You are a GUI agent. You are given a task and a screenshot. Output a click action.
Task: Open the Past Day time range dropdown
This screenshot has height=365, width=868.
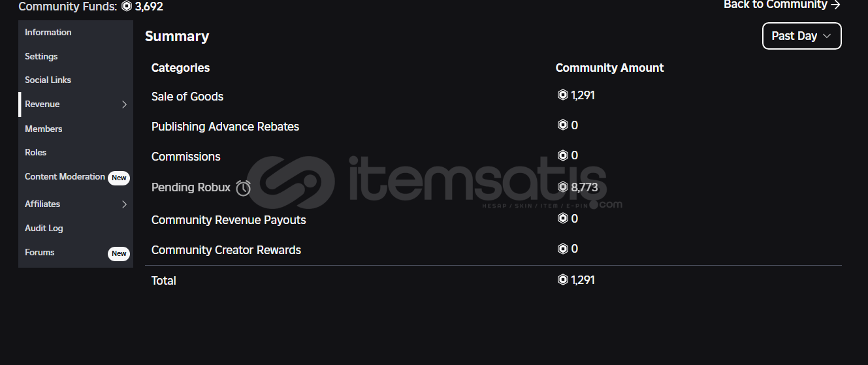tap(801, 36)
